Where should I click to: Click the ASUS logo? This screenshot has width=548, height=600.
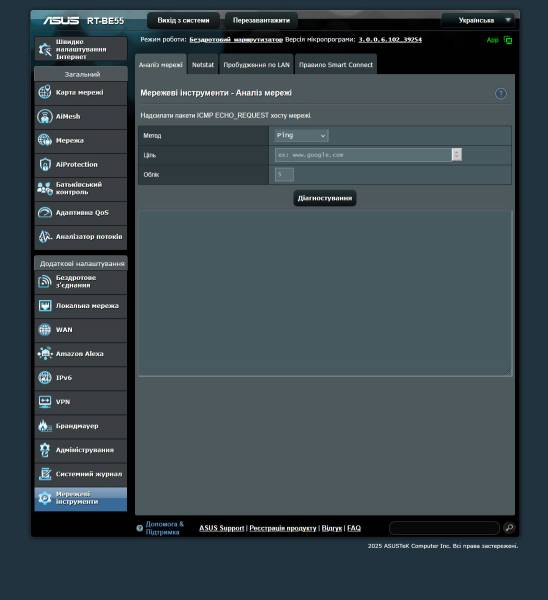(61, 20)
